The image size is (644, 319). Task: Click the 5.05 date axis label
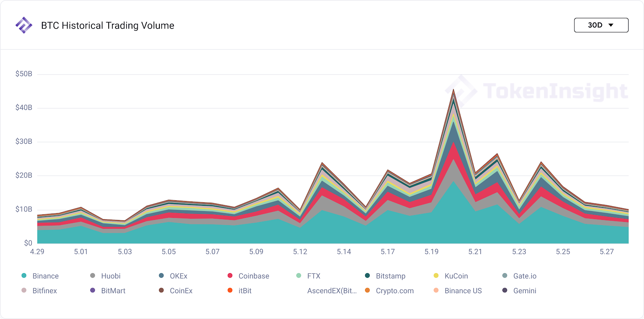coord(169,252)
